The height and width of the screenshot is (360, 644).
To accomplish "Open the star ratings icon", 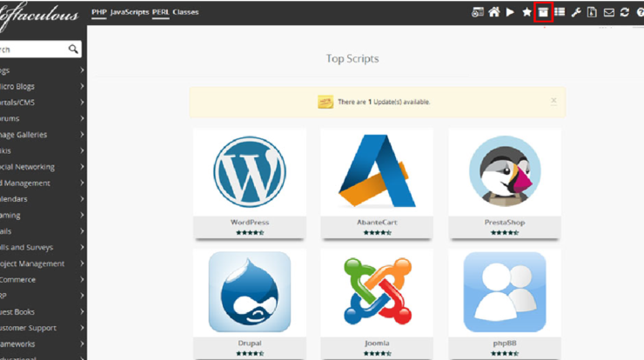I will pyautogui.click(x=527, y=12).
